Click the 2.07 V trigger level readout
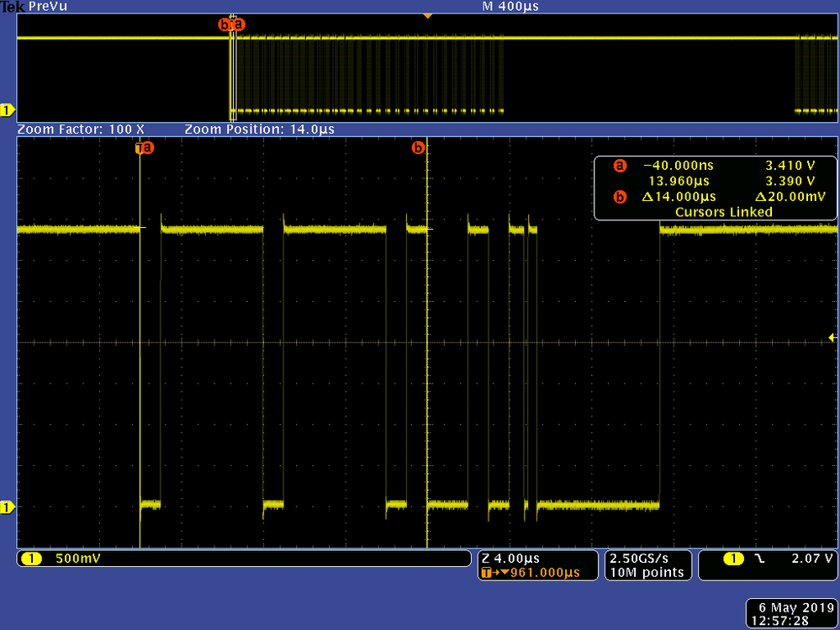Image resolution: width=840 pixels, height=630 pixels. [x=812, y=559]
